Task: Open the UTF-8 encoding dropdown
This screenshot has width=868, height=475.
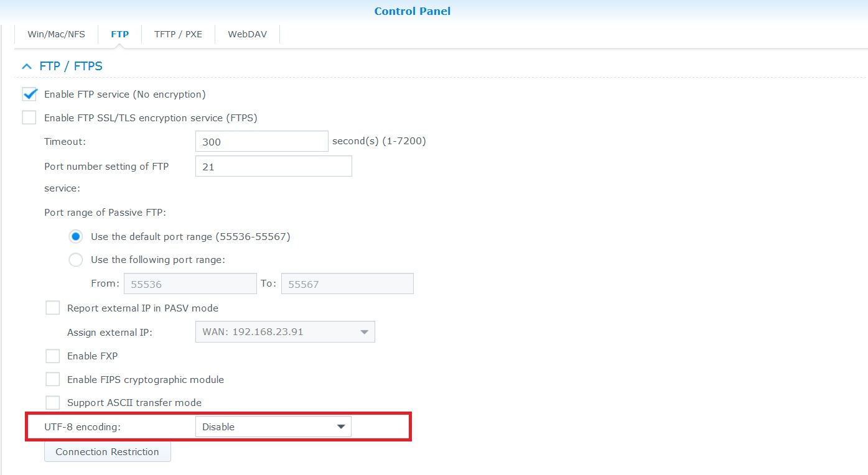Action: (x=273, y=427)
